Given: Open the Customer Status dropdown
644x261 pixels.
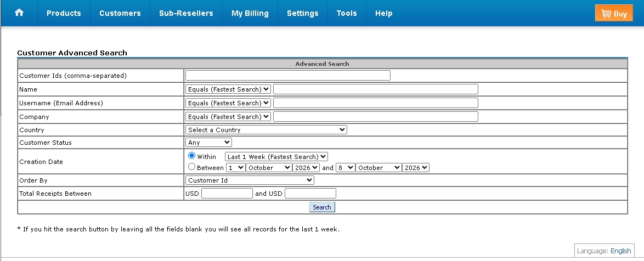Looking at the screenshot, I should (208, 143).
